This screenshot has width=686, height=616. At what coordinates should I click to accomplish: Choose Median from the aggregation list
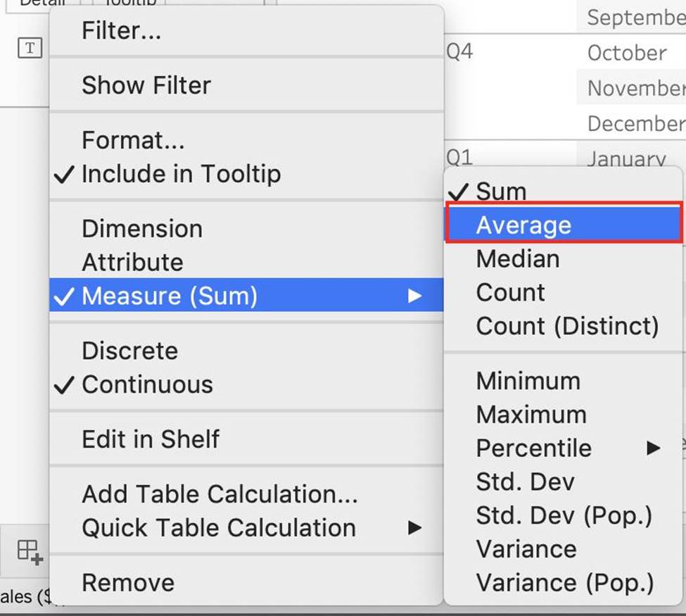[x=518, y=259]
